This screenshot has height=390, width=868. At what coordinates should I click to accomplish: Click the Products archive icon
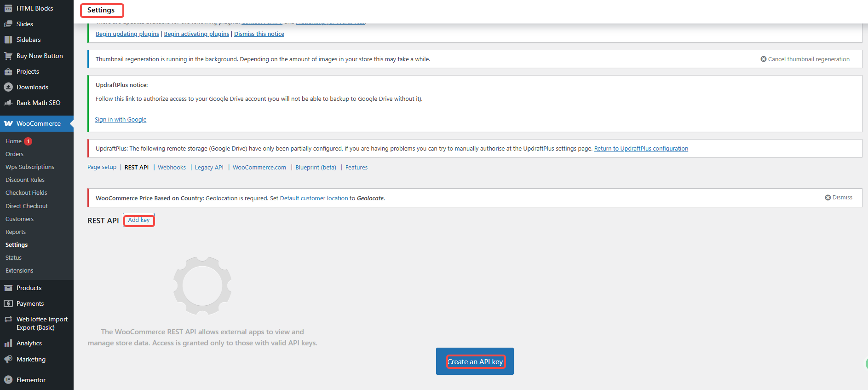pos(8,288)
